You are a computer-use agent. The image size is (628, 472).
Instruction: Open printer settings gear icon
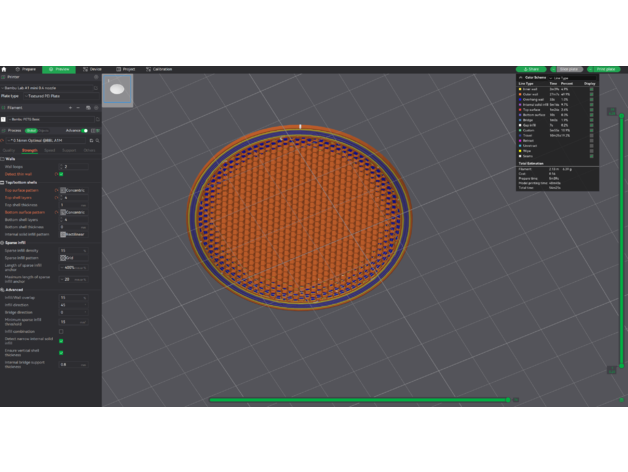95,76
